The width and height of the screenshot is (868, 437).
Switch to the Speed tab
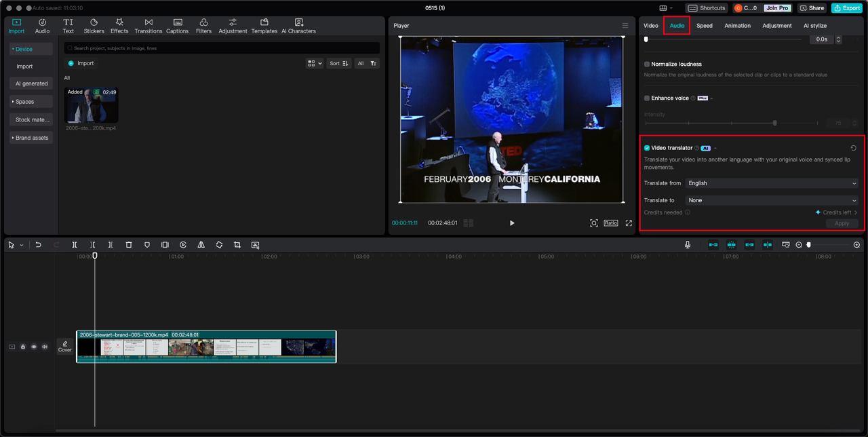(705, 26)
